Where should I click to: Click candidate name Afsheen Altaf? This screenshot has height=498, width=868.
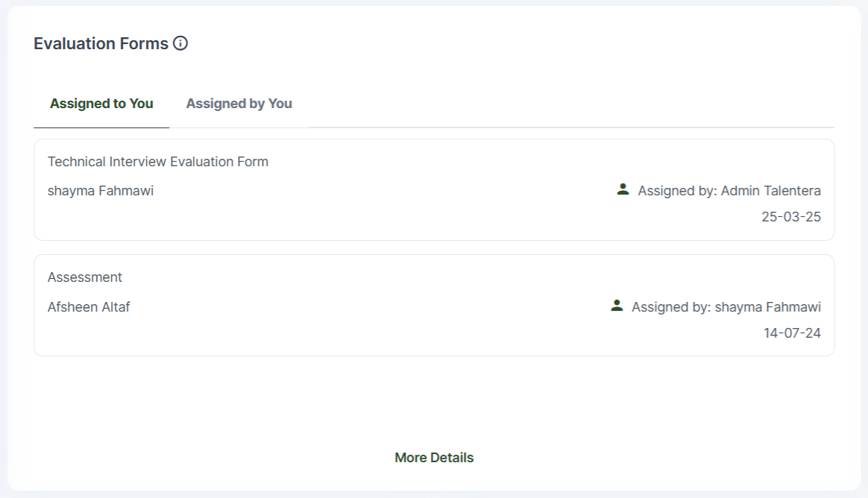[x=89, y=306]
